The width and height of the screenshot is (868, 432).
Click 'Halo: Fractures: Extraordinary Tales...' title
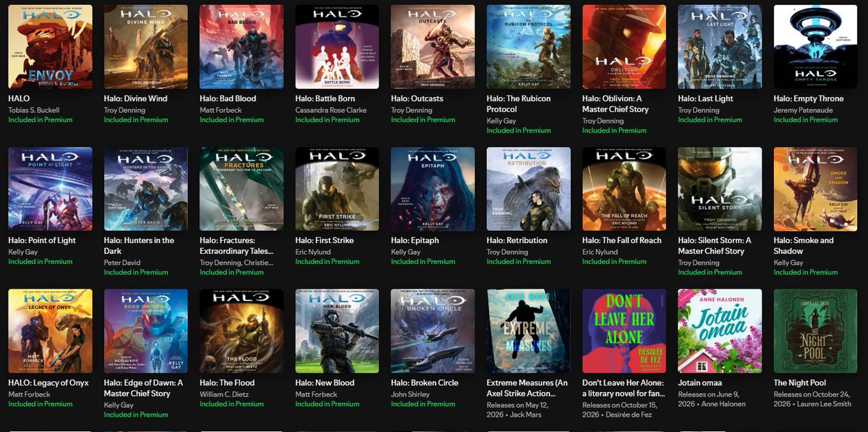tap(237, 245)
